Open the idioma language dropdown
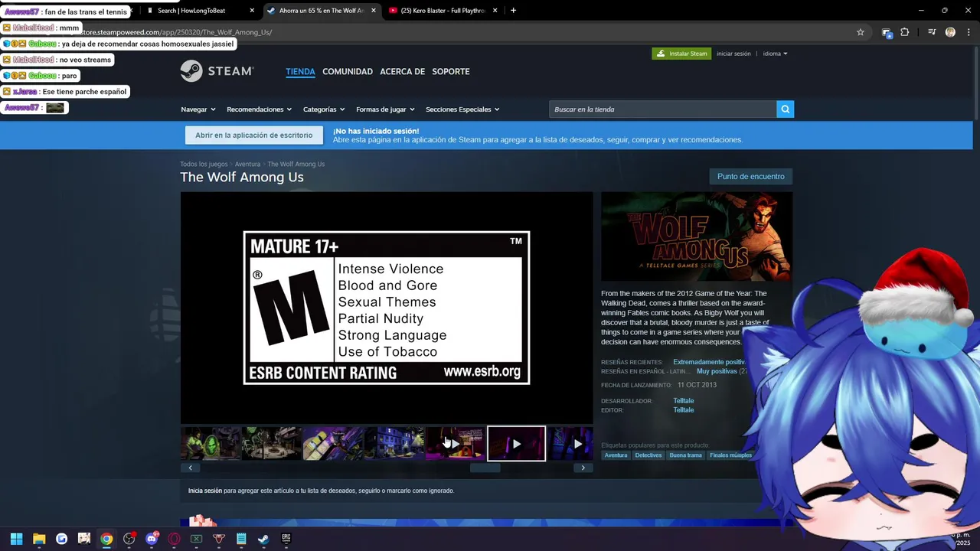Viewport: 980px width, 551px height. coord(775,54)
